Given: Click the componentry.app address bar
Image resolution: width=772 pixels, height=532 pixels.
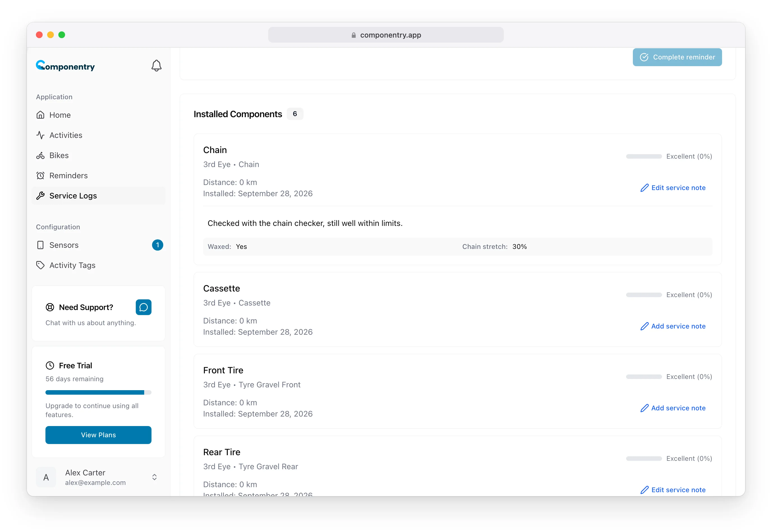Looking at the screenshot, I should click(386, 35).
